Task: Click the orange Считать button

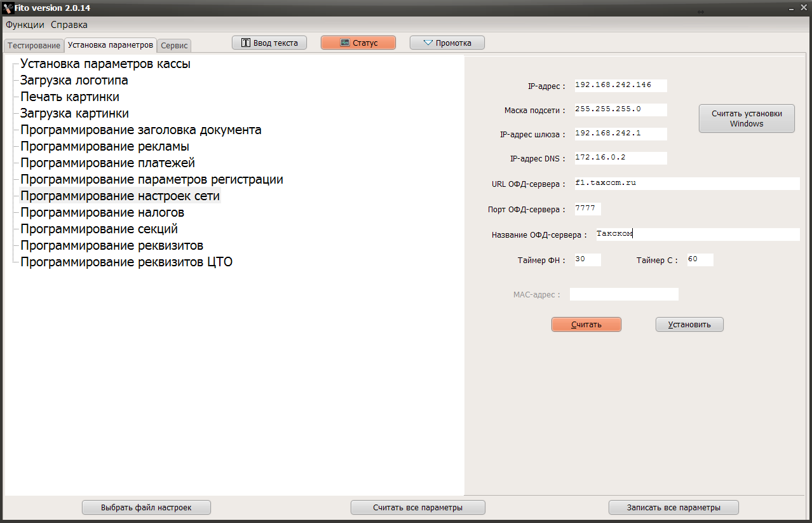Action: point(586,324)
